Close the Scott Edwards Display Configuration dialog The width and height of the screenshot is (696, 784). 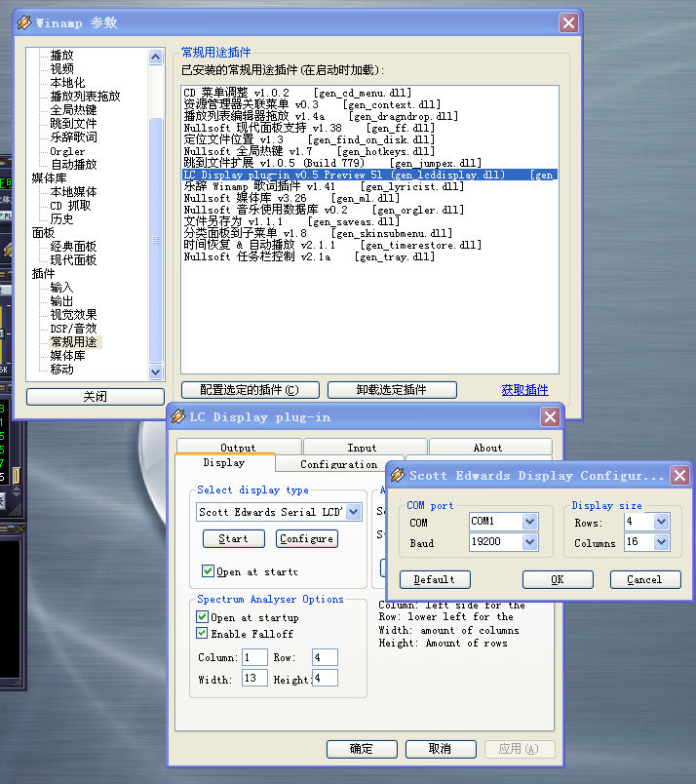tap(679, 475)
